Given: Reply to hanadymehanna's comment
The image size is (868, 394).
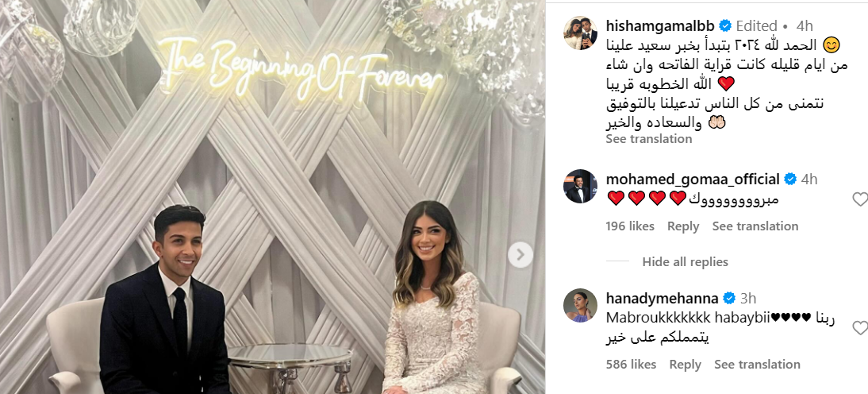Looking at the screenshot, I should click(686, 364).
